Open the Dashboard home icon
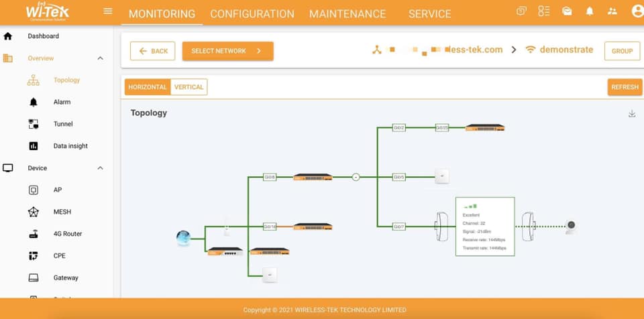 tap(7, 36)
